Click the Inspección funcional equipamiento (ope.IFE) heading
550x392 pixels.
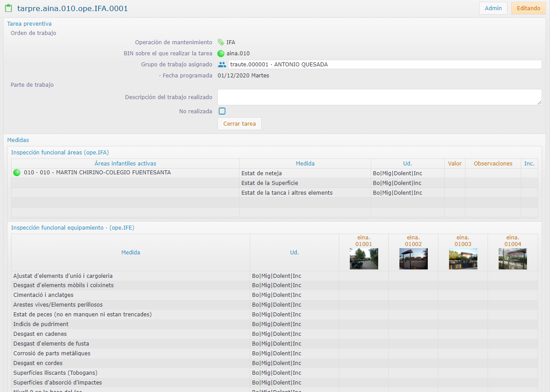[73, 228]
